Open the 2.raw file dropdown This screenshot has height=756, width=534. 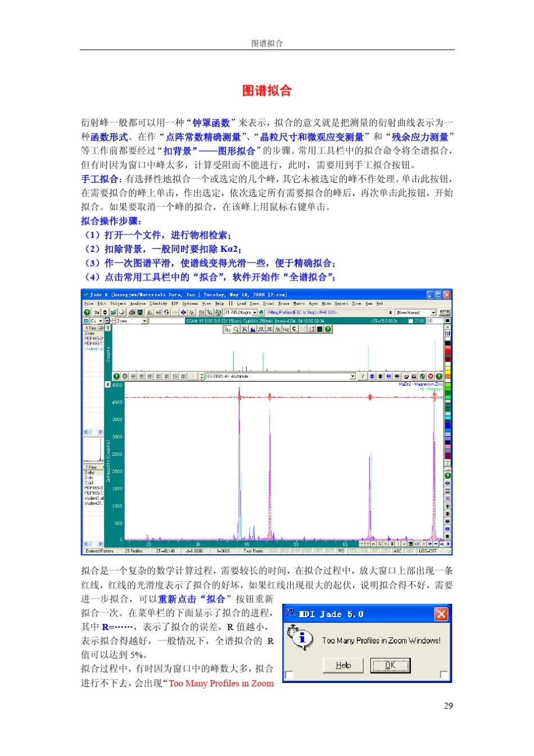click(144, 321)
